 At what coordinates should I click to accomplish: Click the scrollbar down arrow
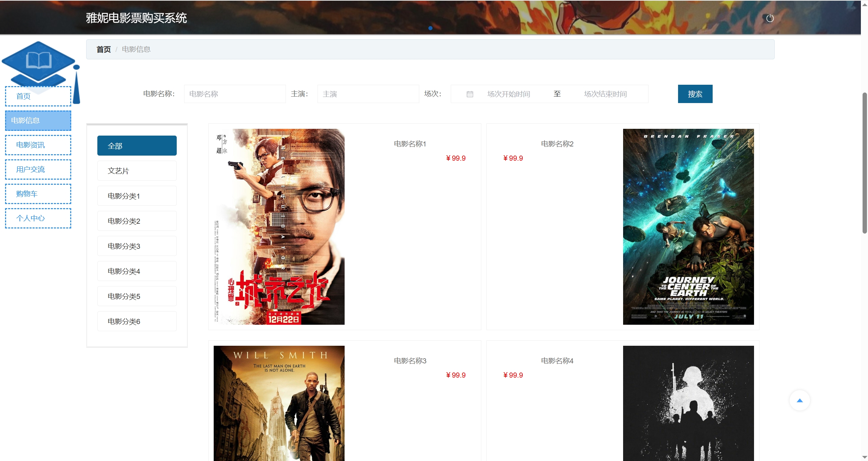pyautogui.click(x=865, y=457)
